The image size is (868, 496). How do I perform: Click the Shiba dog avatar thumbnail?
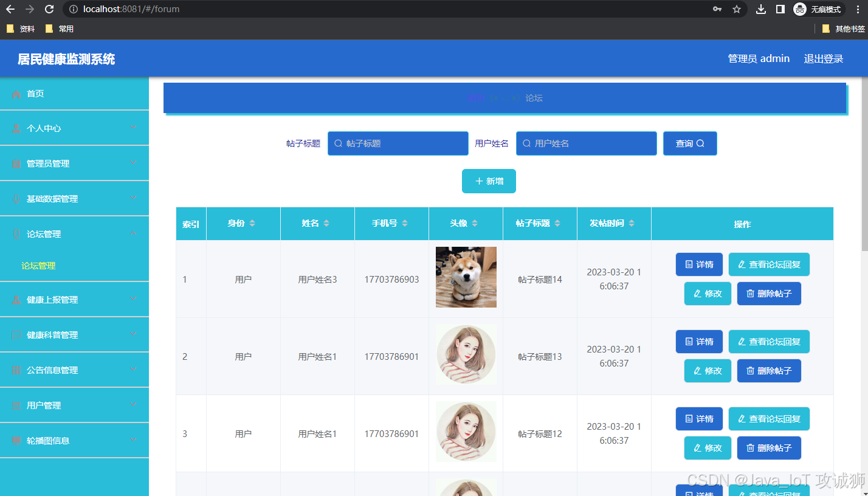tap(466, 277)
